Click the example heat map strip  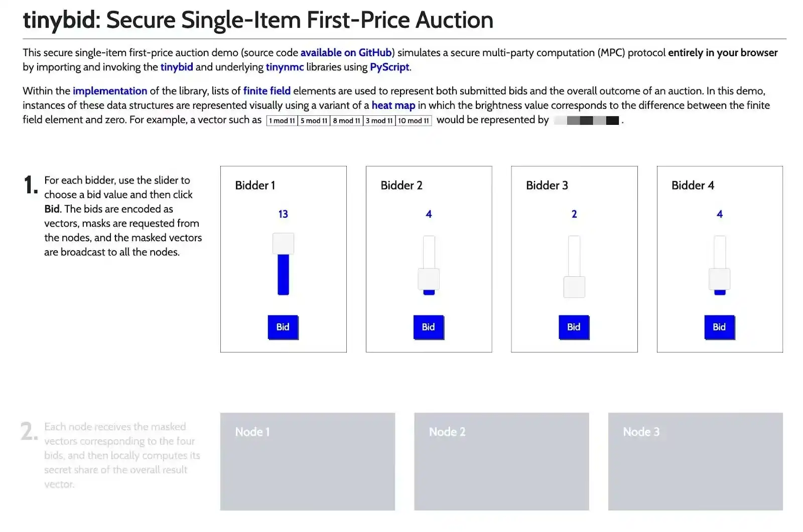tap(586, 120)
